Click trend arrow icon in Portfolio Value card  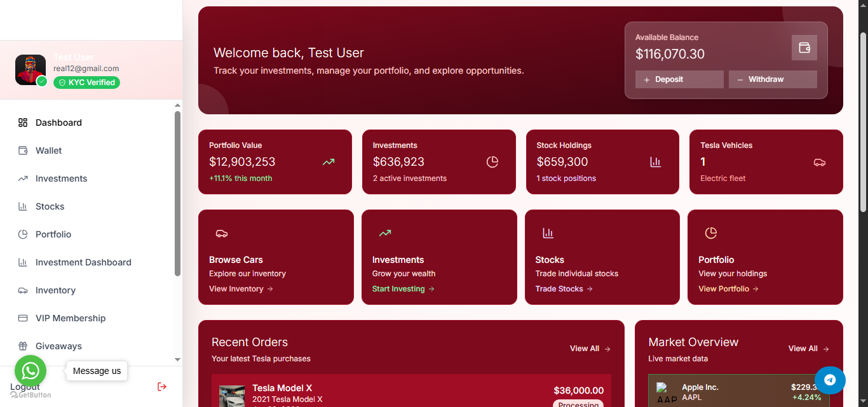328,162
